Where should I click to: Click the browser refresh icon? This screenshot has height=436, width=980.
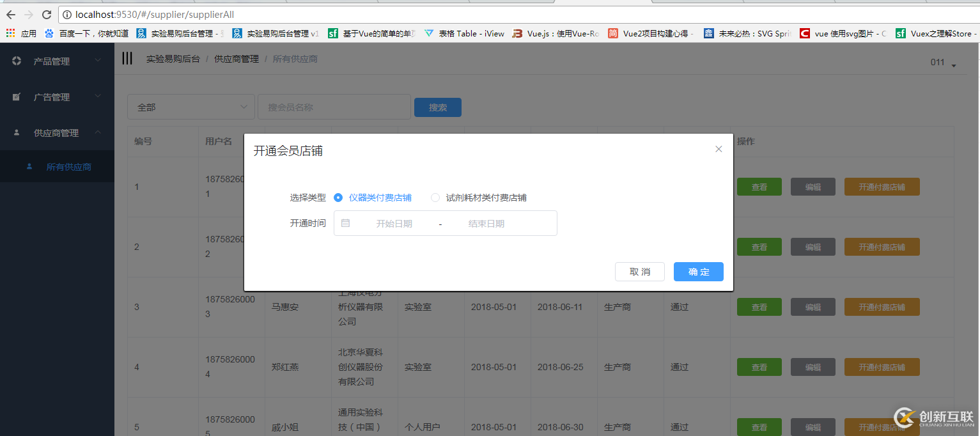click(45, 14)
